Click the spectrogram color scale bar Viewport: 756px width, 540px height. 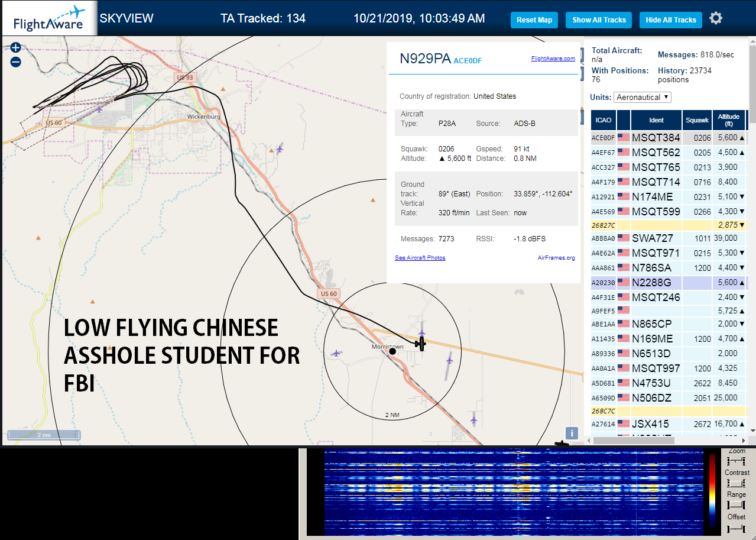712,490
